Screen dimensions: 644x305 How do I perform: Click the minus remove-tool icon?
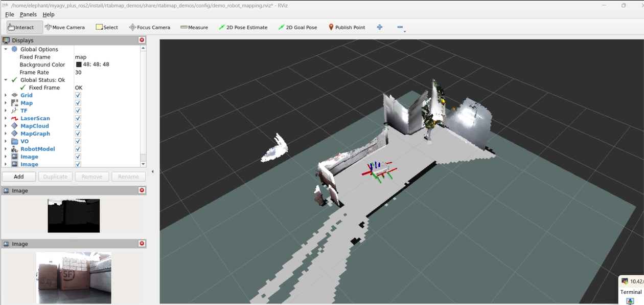[x=400, y=27]
